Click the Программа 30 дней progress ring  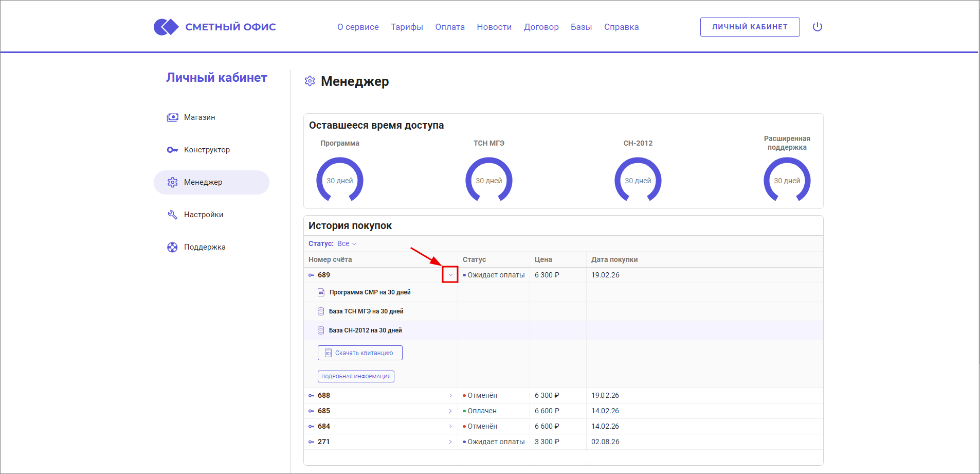coord(340,180)
